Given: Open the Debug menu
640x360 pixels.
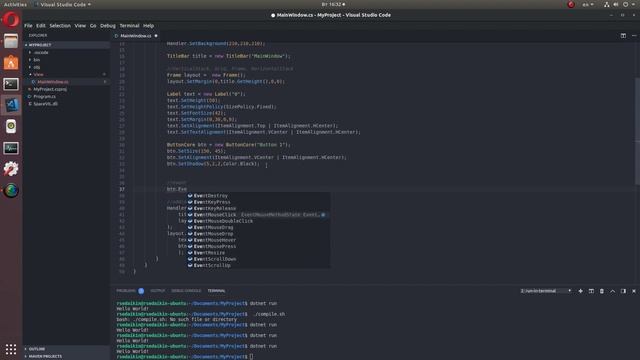Looking at the screenshot, I should 108,26.
